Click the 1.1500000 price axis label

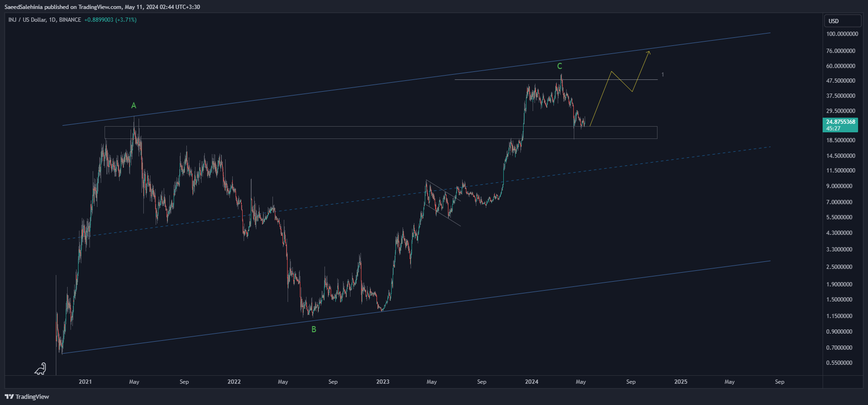pos(839,316)
